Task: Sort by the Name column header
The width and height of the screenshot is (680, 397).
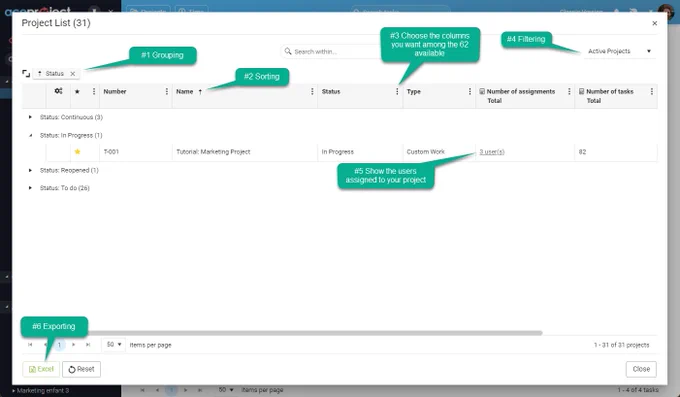Action: click(184, 92)
